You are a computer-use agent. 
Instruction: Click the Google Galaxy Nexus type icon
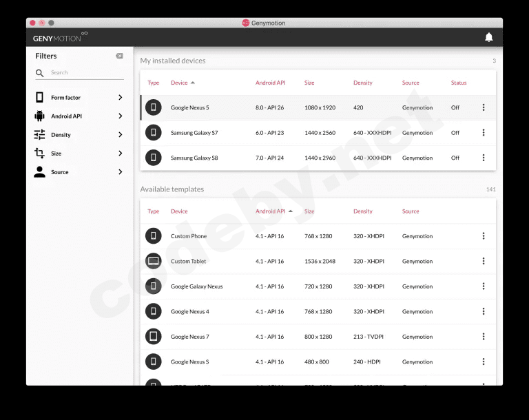153,286
